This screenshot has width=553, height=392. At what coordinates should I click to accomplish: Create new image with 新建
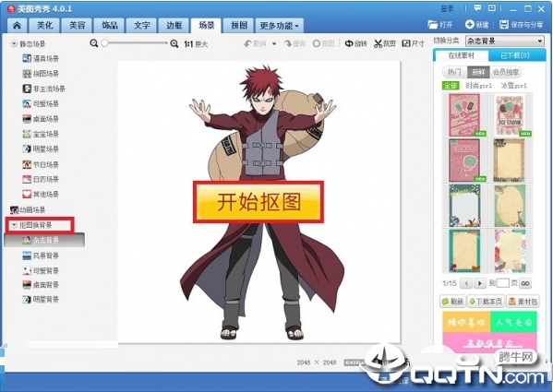(x=476, y=24)
